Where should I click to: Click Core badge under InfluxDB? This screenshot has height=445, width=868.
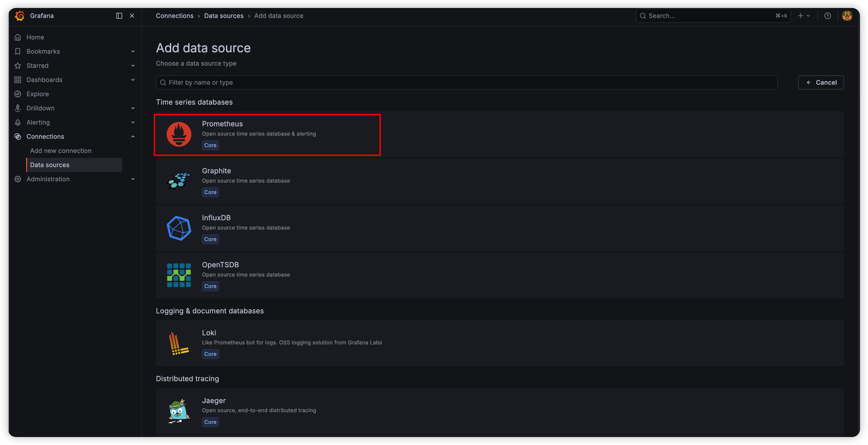click(210, 239)
